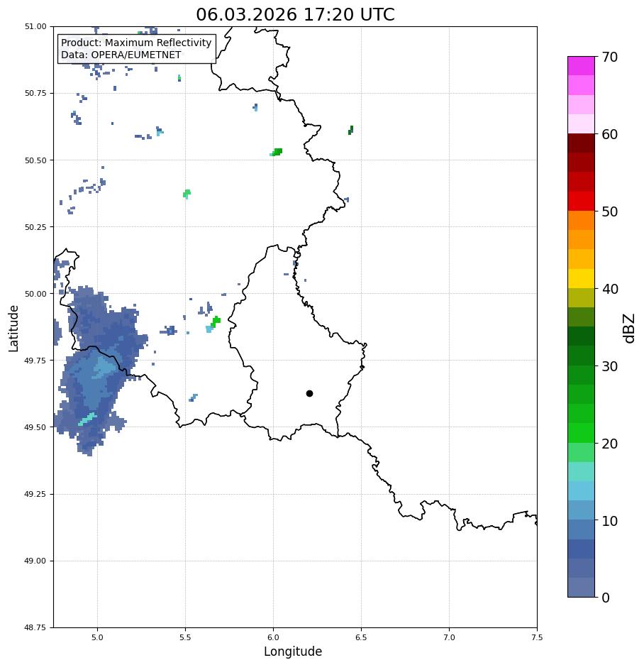The image size is (644, 665).
Task: Click the Longitude axis label
Action: (292, 652)
